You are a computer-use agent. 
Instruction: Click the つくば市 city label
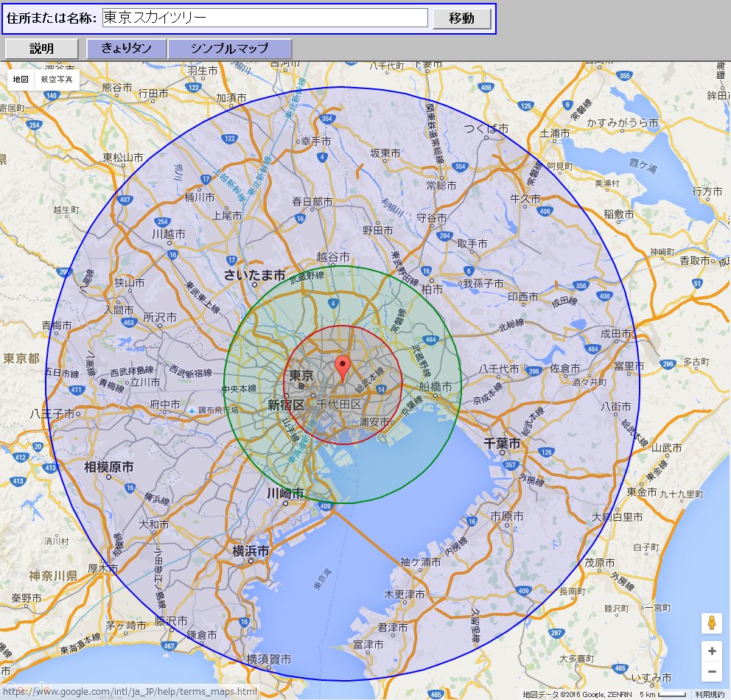tap(486, 129)
